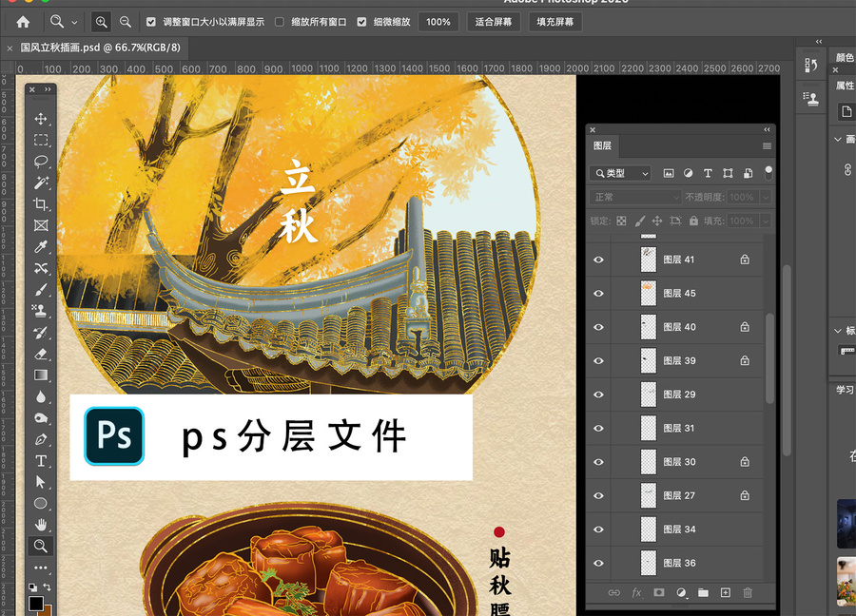Select the Hand tool
Screen dimensions: 856x616
pyautogui.click(x=41, y=525)
